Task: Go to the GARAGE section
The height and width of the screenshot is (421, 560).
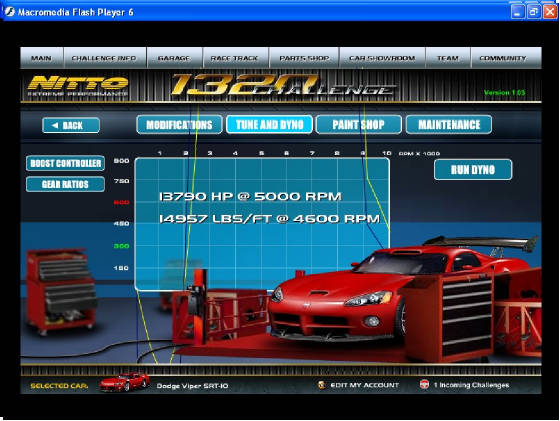Action: click(174, 58)
